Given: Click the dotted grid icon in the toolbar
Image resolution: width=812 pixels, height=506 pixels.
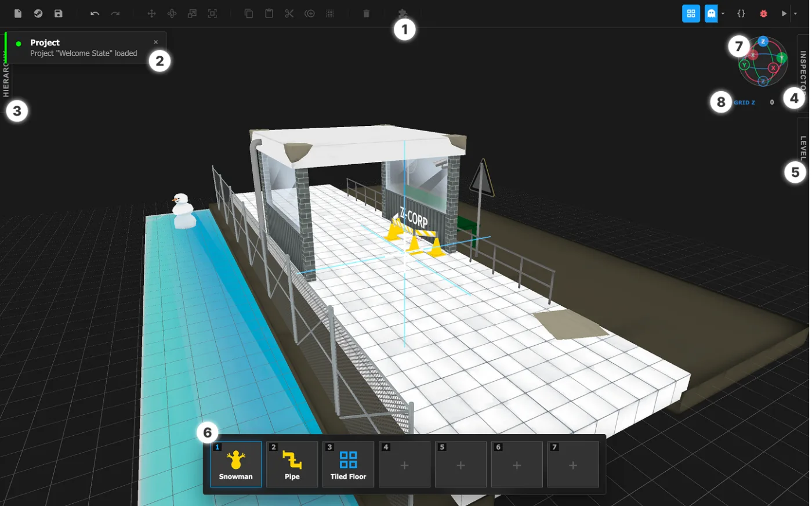Looking at the screenshot, I should (330, 13).
